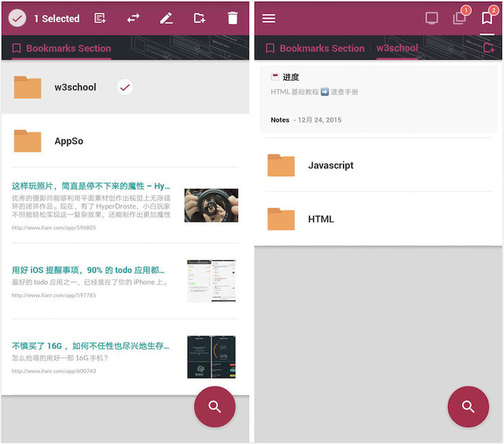The image size is (504, 444).
Task: Tap the new folder icon in selection toolbar
Action: [x=199, y=18]
